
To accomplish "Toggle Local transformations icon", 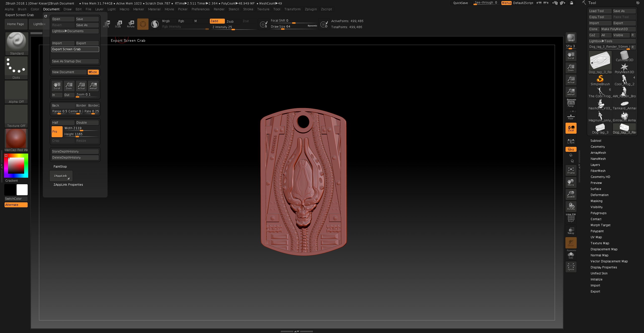I will coord(571,128).
